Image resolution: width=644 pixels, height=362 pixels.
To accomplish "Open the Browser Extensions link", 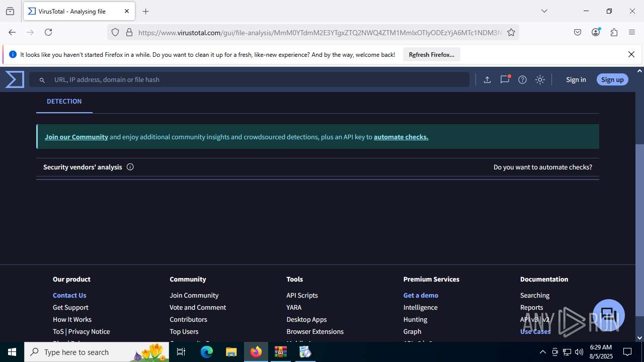I will point(315,331).
